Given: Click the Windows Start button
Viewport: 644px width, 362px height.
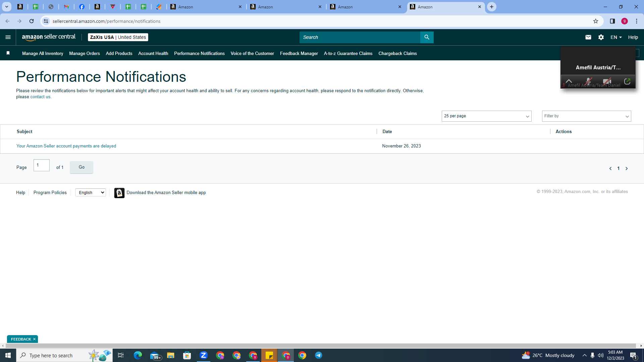Looking at the screenshot, I should pos(8,355).
